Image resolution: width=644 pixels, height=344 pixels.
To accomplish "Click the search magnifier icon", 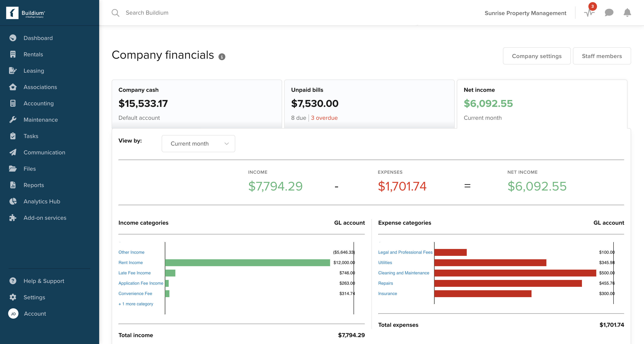I will point(115,13).
